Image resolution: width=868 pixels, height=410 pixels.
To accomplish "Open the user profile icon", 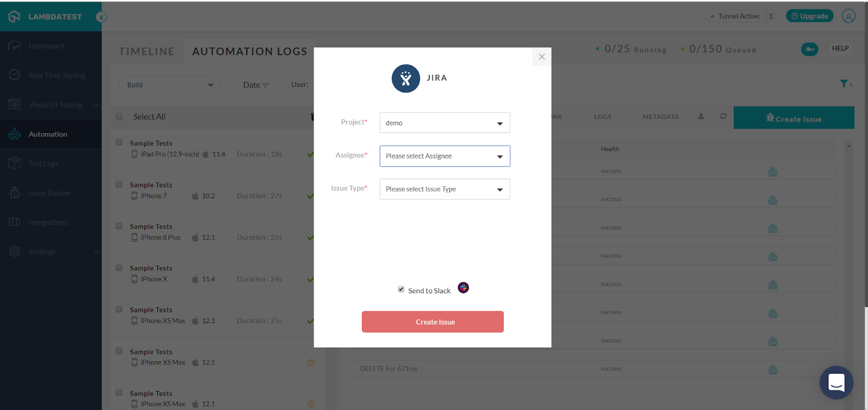I will click(x=848, y=16).
